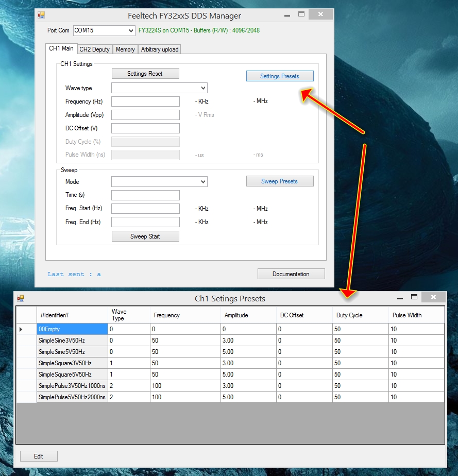The height and width of the screenshot is (476, 458).
Task: Click Frequency cell 100 of SimplePulse3V50Hz1000ns
Action: (x=185, y=386)
